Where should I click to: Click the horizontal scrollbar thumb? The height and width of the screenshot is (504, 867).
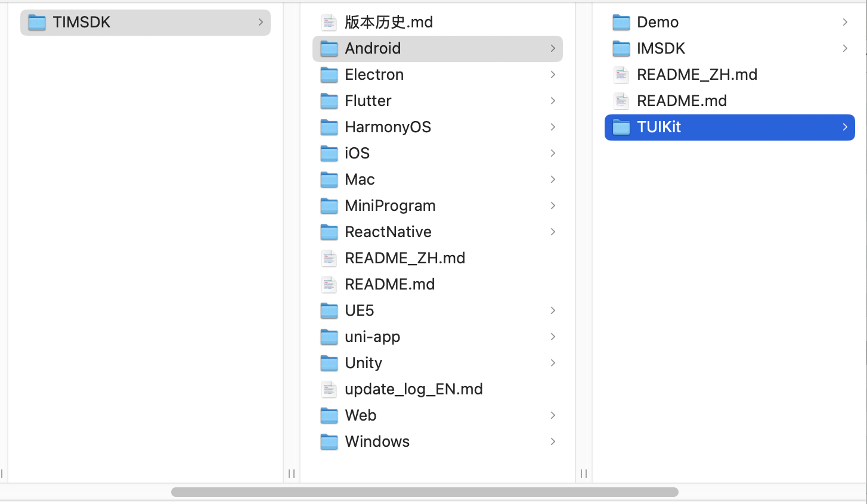coord(425,492)
